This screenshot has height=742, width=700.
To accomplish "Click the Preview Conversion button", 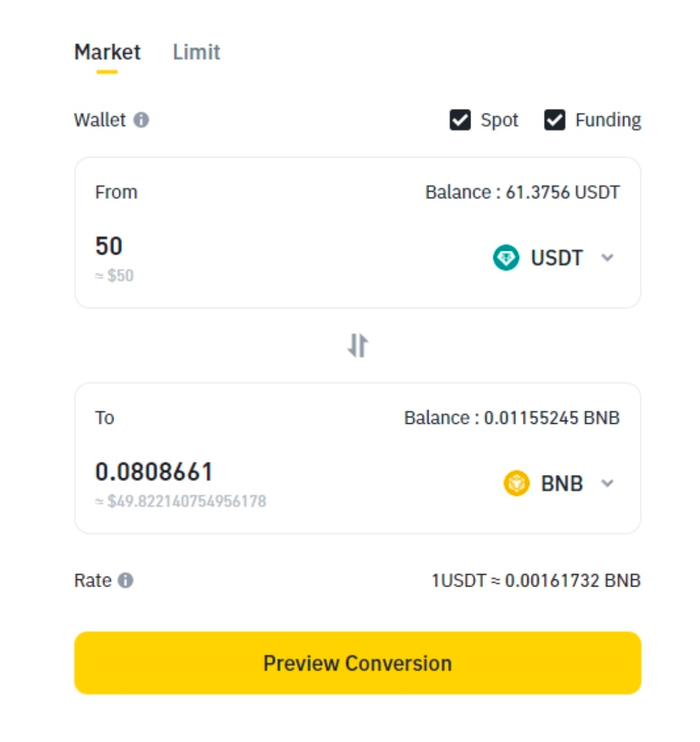I will click(x=358, y=662).
